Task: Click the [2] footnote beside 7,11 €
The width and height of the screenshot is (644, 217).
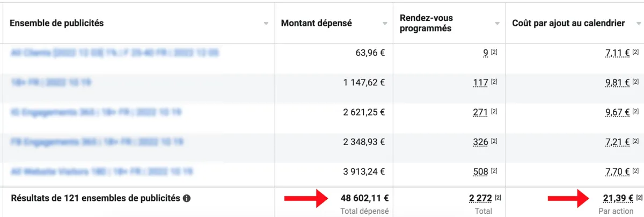Action: [x=635, y=52]
